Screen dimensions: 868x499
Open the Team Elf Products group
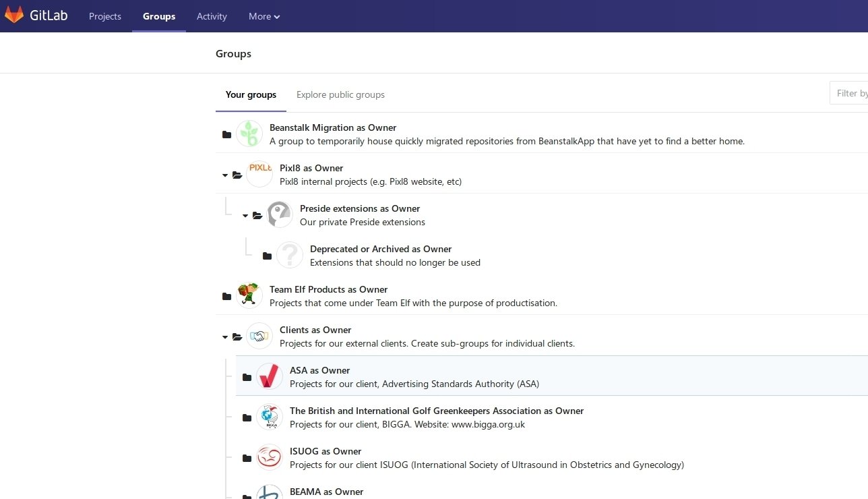(329, 289)
